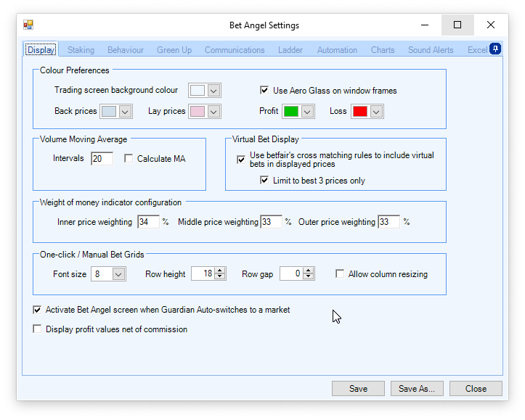
Task: Close the window with the X icon
Action: [491, 25]
